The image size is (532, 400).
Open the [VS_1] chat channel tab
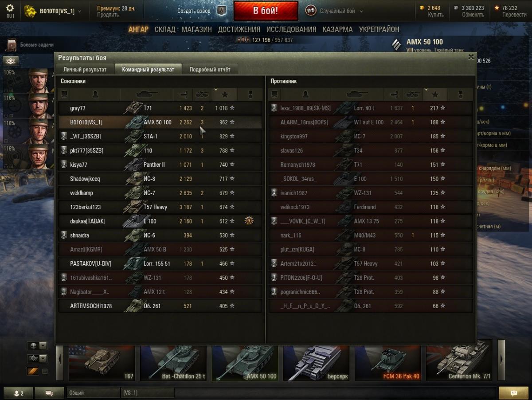pyautogui.click(x=147, y=393)
